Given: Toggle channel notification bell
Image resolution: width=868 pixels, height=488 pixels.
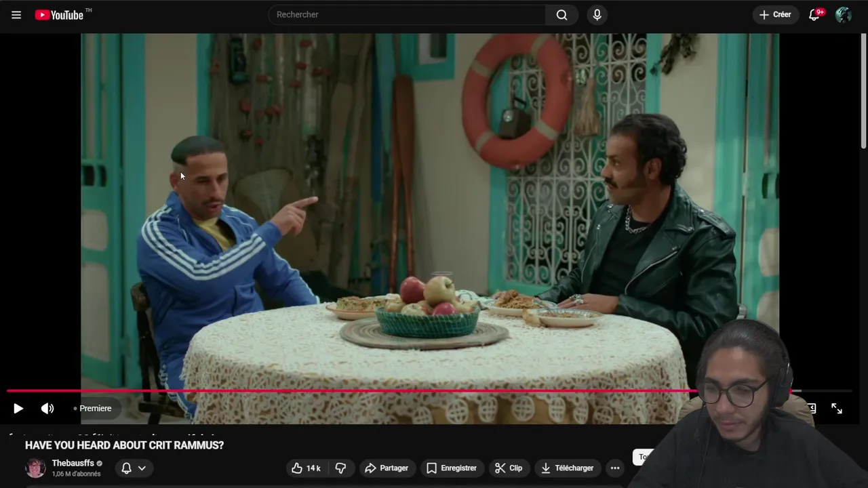Looking at the screenshot, I should click(x=126, y=468).
